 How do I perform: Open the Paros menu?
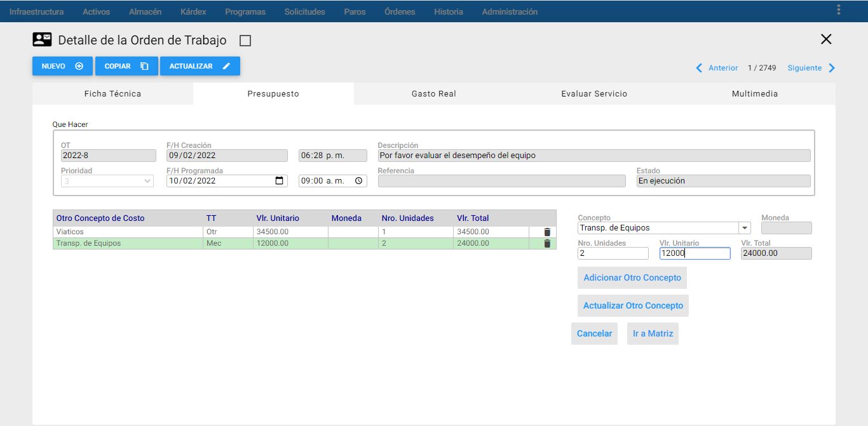point(355,11)
